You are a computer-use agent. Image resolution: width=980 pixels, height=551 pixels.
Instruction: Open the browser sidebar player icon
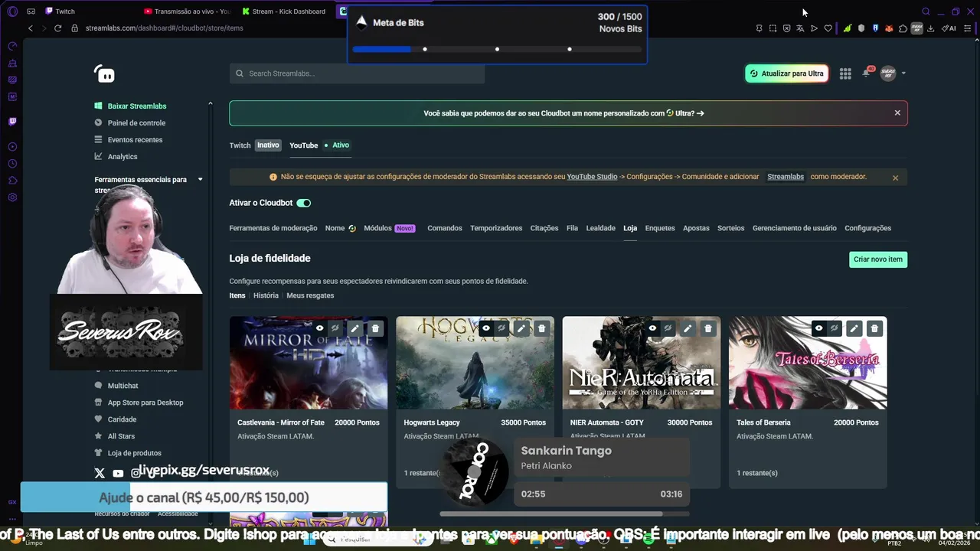point(12,146)
